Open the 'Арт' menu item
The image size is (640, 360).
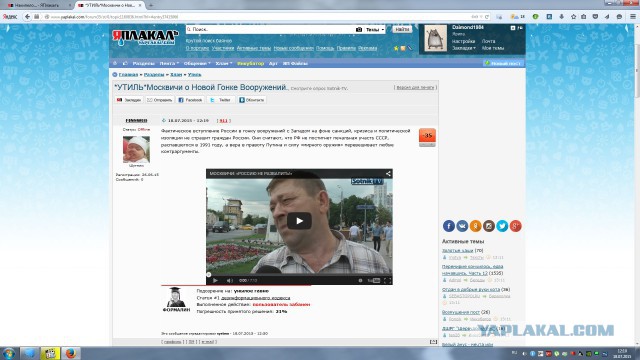pos(273,63)
